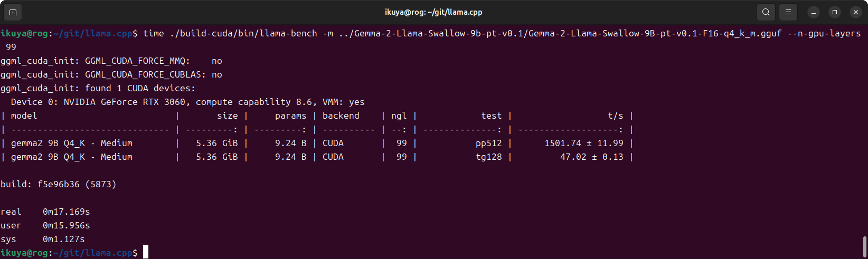The image size is (868, 259).
Task: Click the tg128 test value in table
Action: pos(488,157)
